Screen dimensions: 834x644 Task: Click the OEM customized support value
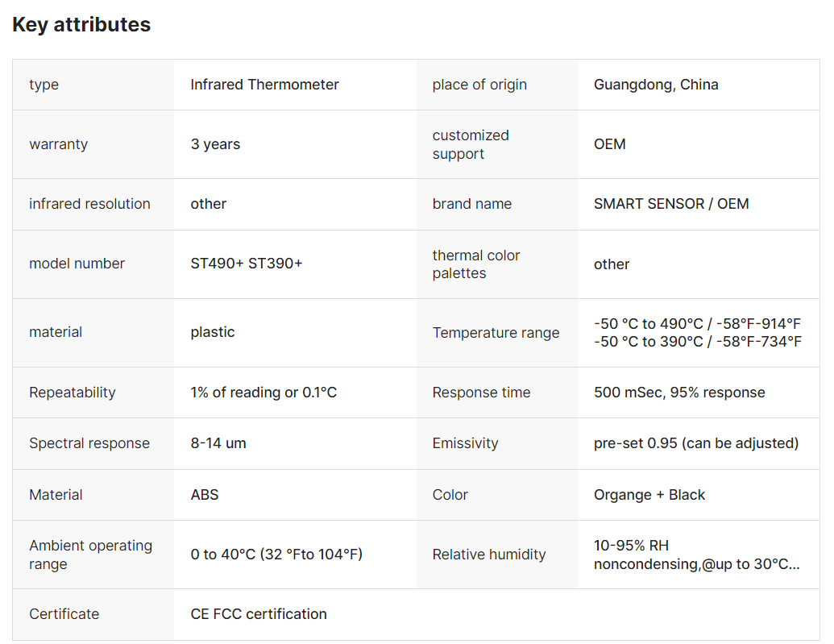click(x=609, y=144)
